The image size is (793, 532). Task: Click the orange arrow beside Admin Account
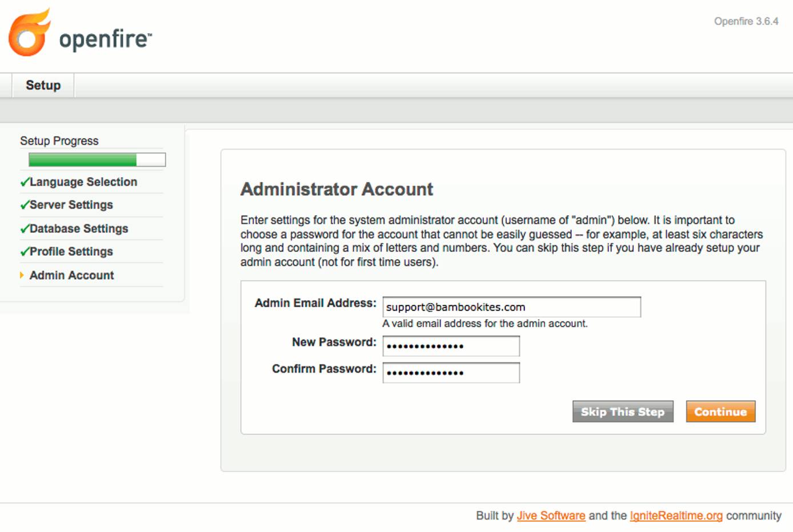22,275
